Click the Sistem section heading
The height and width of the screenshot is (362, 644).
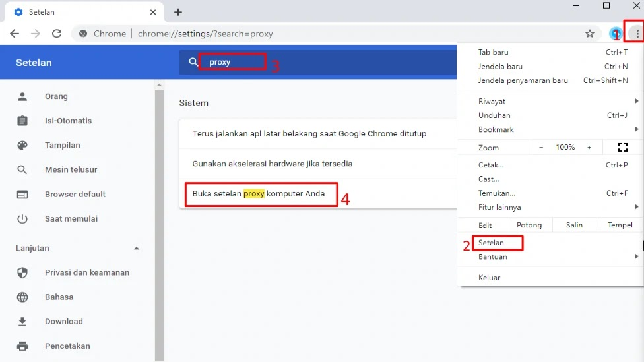(193, 103)
